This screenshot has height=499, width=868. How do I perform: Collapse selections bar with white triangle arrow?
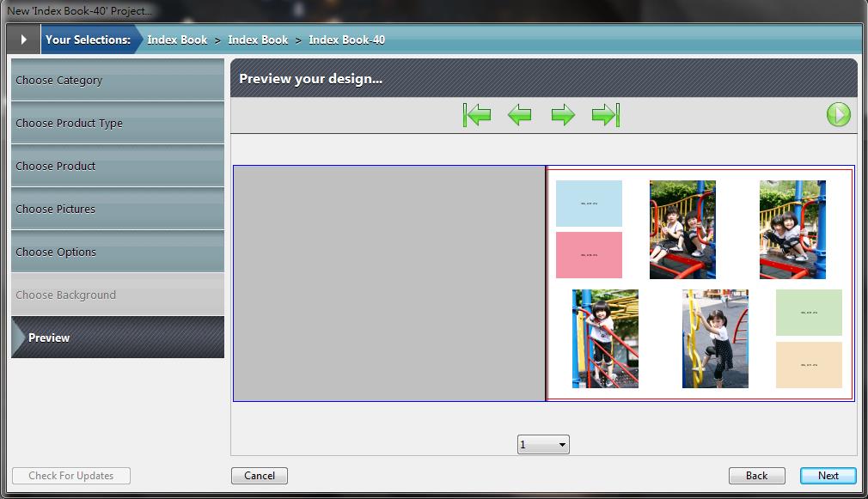(x=23, y=40)
